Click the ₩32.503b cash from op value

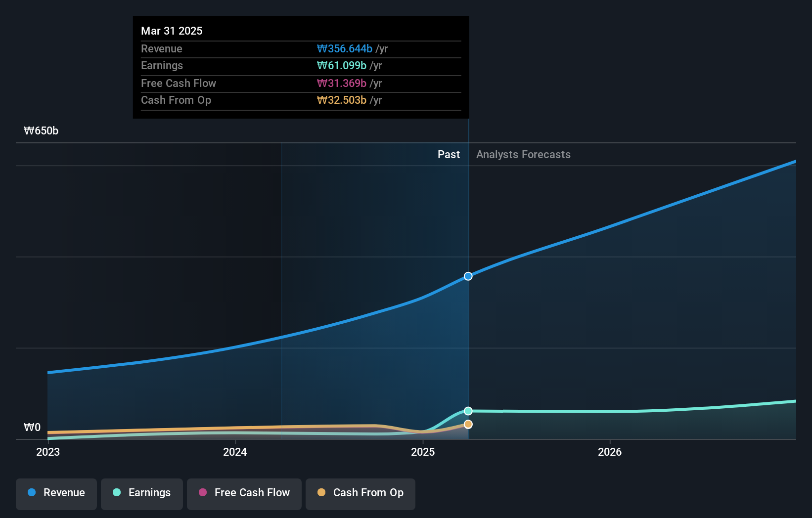click(x=342, y=100)
